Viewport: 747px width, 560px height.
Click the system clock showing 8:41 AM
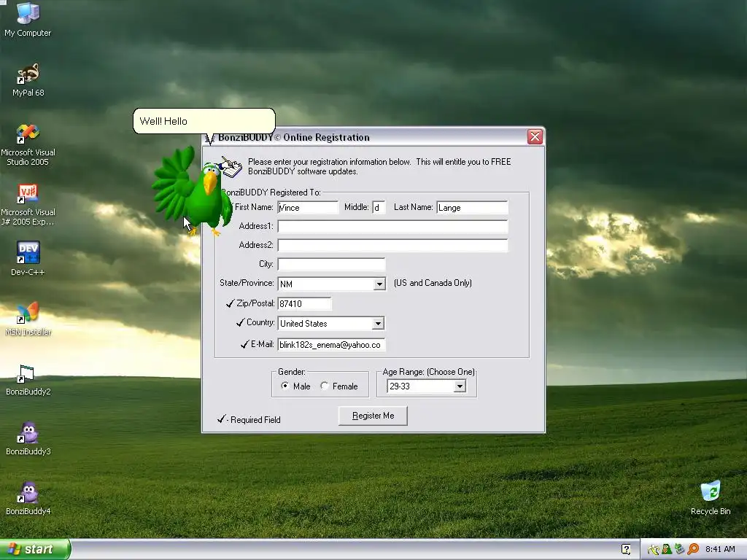720,550
